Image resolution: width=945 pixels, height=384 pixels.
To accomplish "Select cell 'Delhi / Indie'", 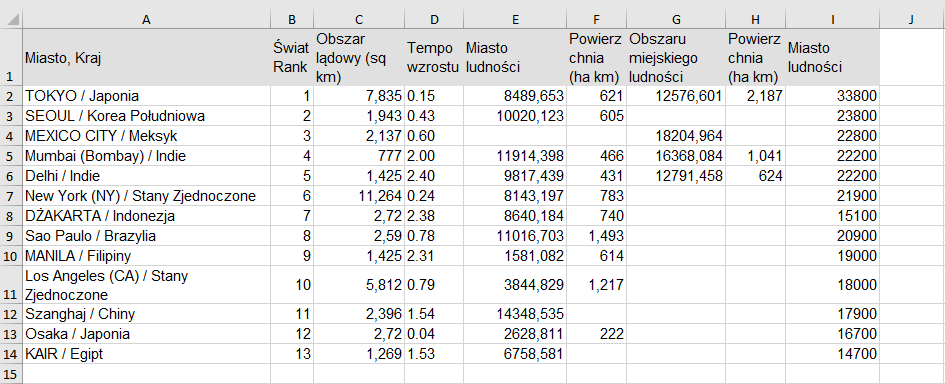I will pos(146,176).
